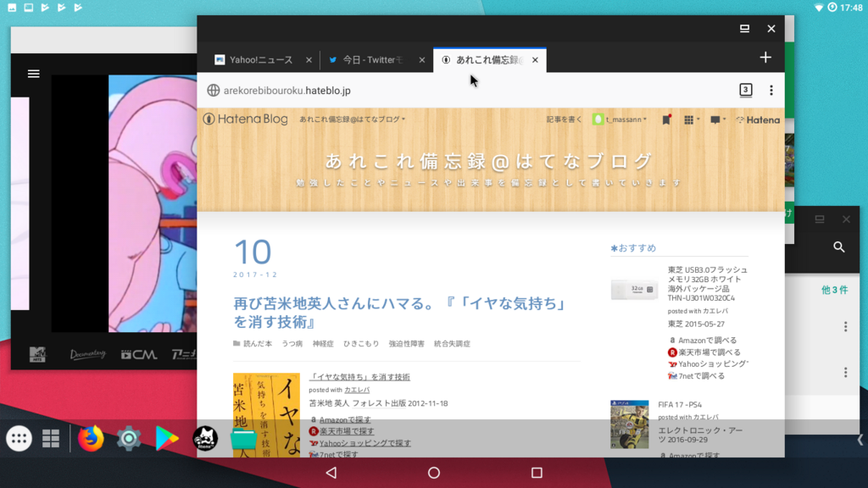Select the CM channel in video window

[x=139, y=355]
